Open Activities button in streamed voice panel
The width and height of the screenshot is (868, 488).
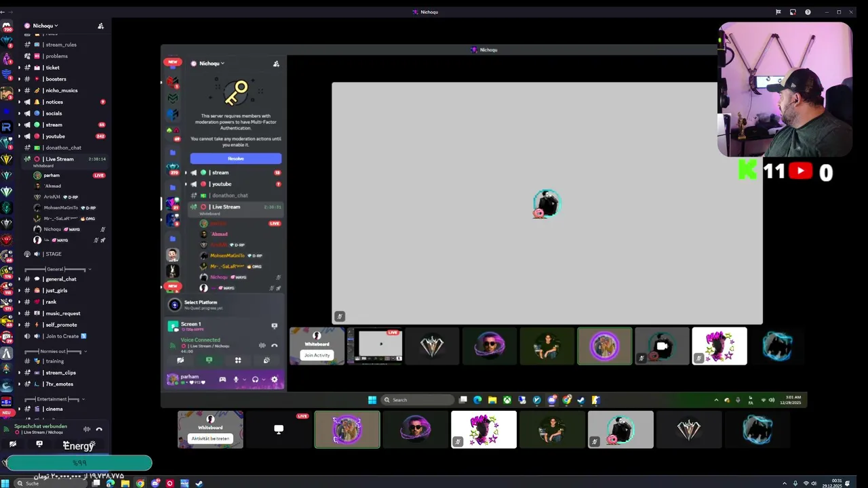click(x=238, y=361)
